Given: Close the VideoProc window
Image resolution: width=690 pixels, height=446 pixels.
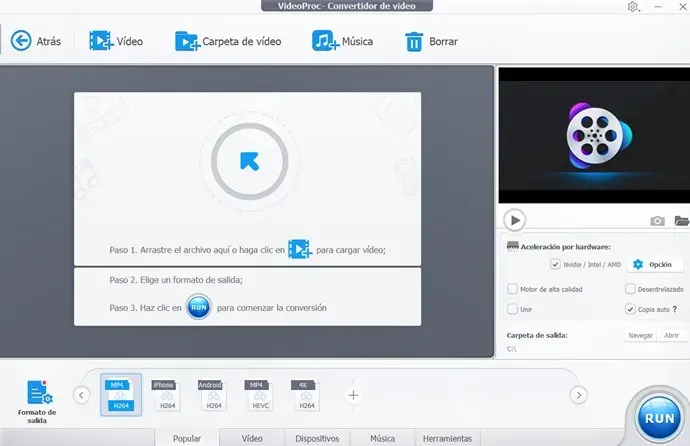Looking at the screenshot, I should click(x=683, y=7).
